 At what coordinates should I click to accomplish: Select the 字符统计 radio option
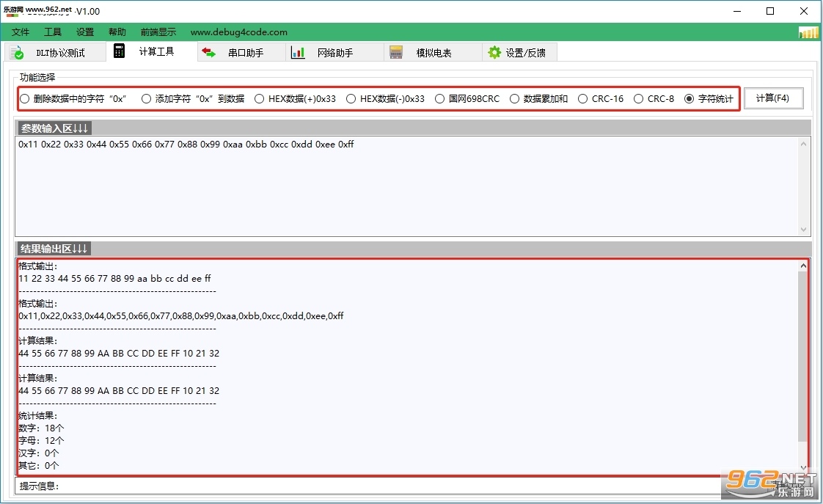709,99
